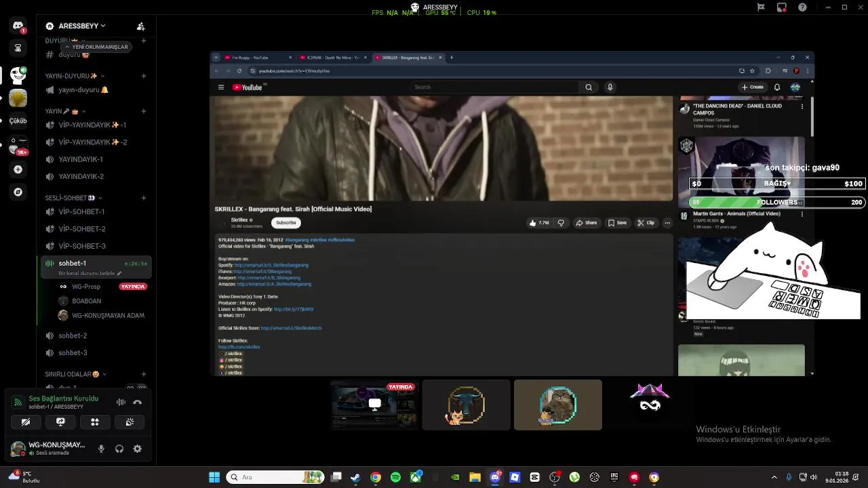Viewport: 868px width, 488px height.
Task: Open the yayın-duyuru announcement channel
Action: (x=95, y=89)
